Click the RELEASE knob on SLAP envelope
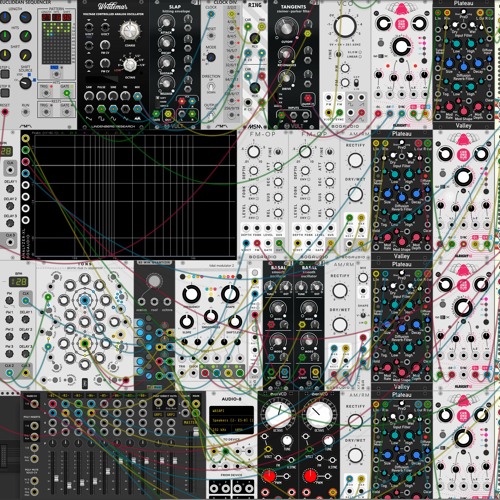 point(166,83)
